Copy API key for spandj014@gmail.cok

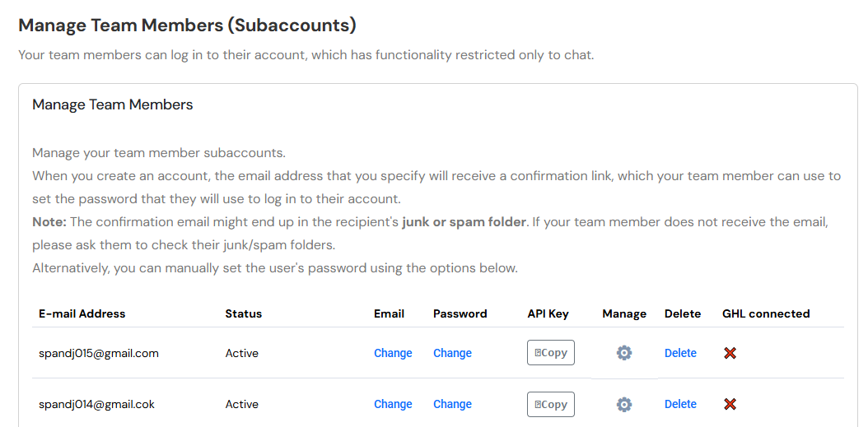click(x=551, y=404)
